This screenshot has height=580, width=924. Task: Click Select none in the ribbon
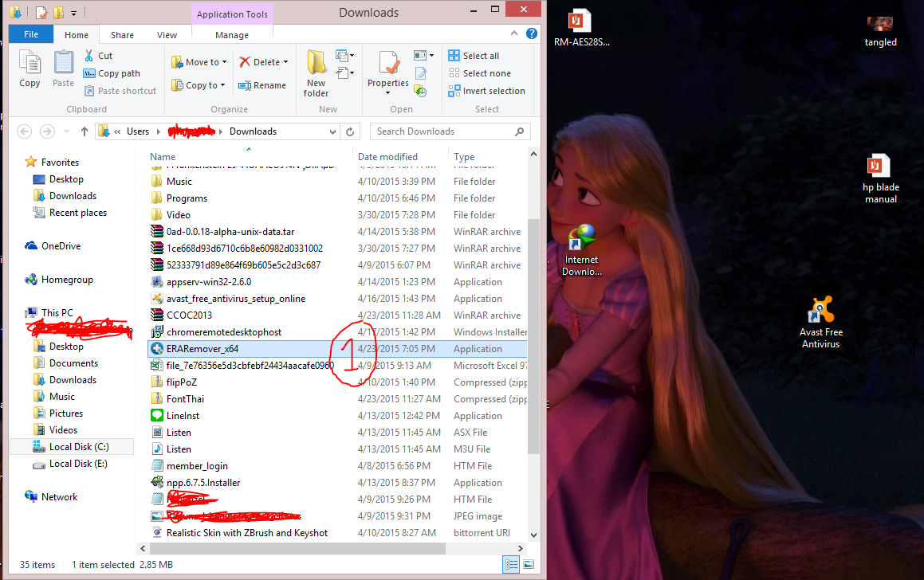480,73
